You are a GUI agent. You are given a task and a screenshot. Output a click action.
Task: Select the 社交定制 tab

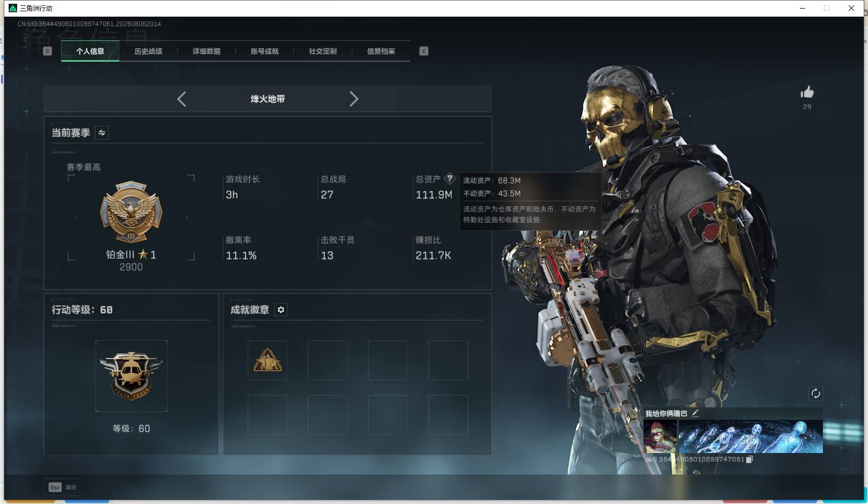tap(323, 51)
